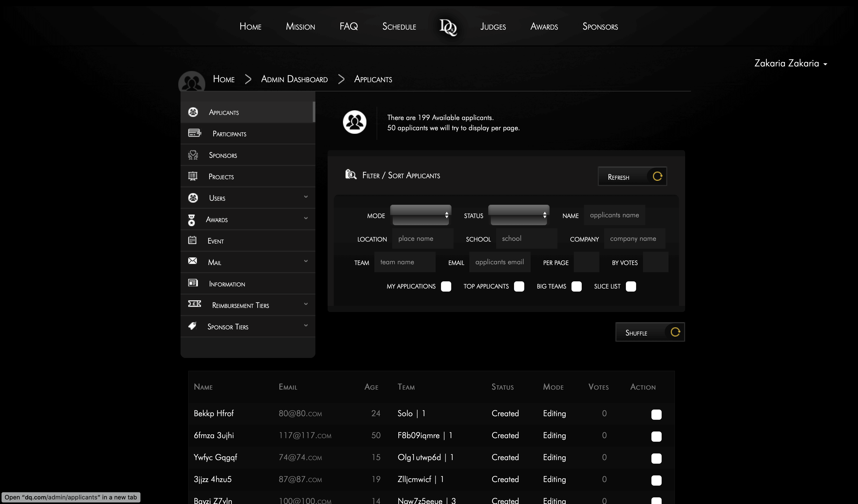
Task: Focus the By Votes input field
Action: (656, 262)
